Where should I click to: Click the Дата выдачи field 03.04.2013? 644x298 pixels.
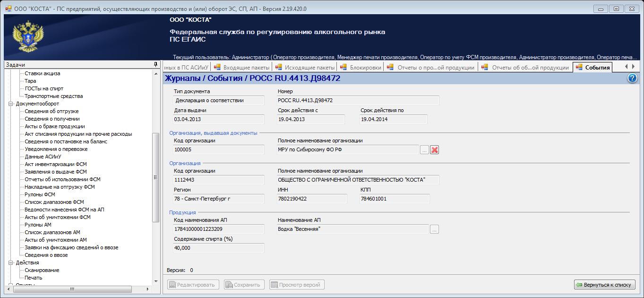(x=219, y=119)
